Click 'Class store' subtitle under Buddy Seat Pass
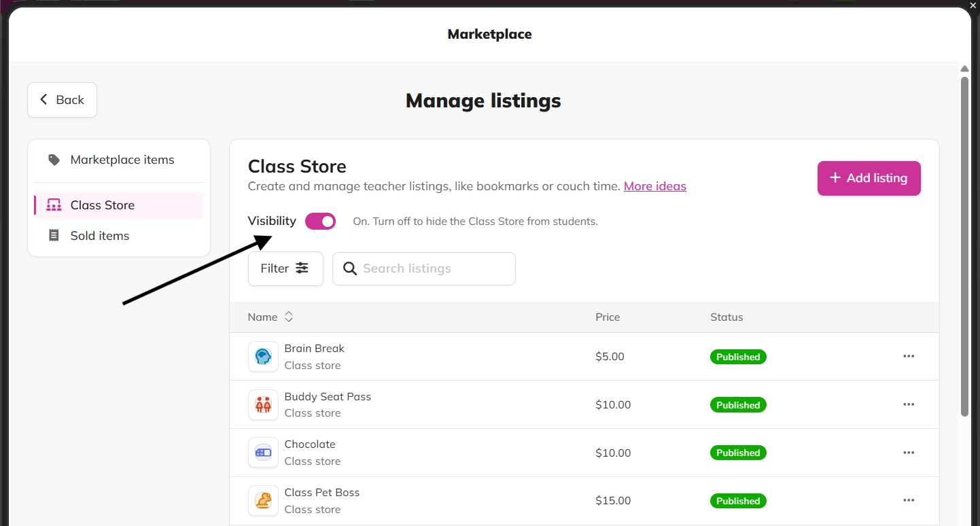Screen dimensions: 980x526 (x=313, y=413)
